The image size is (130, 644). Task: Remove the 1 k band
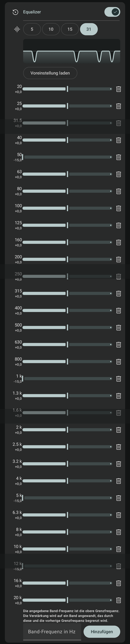tap(118, 379)
